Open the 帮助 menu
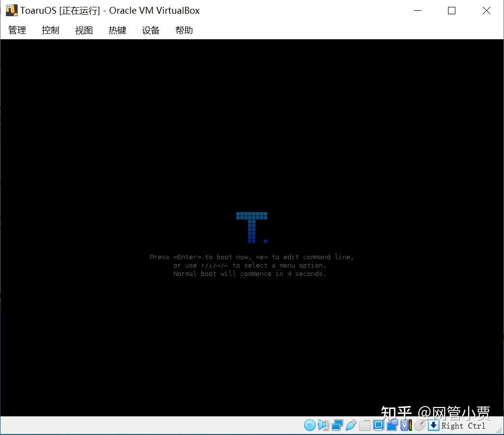This screenshot has height=435, width=504. click(184, 30)
